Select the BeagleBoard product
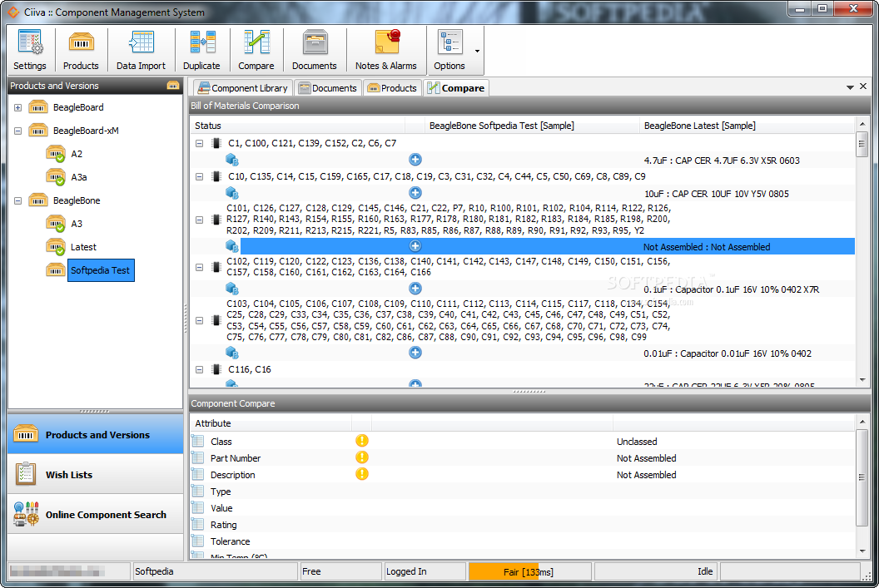 (78, 107)
